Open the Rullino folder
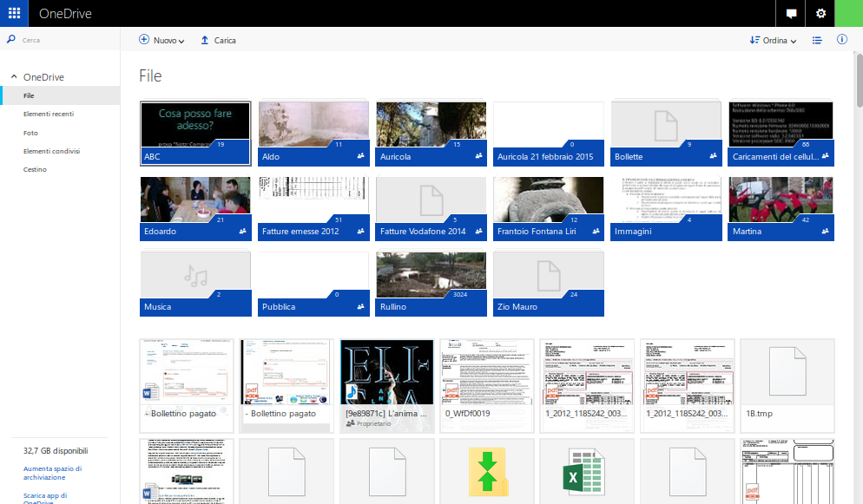Screen dimensions: 863x504 tap(431, 284)
